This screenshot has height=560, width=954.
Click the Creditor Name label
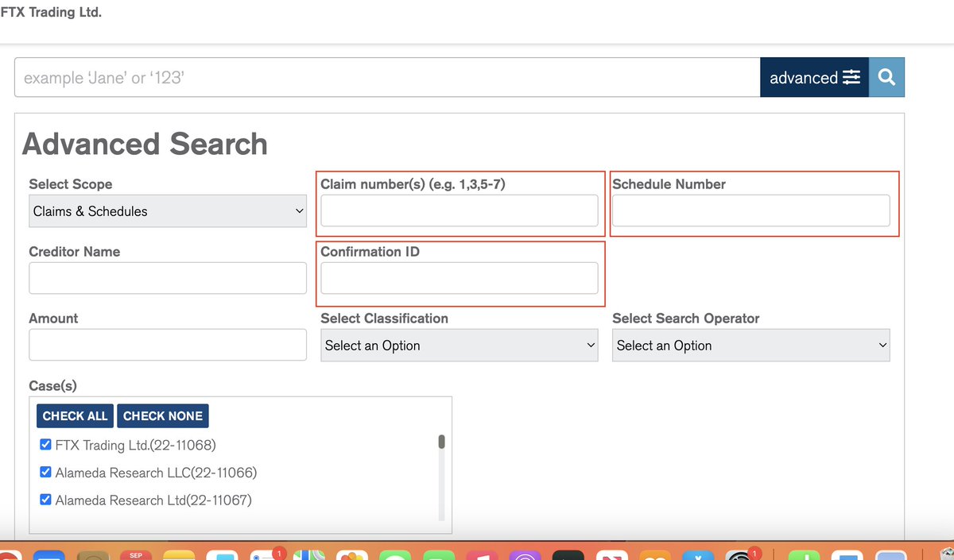(75, 252)
